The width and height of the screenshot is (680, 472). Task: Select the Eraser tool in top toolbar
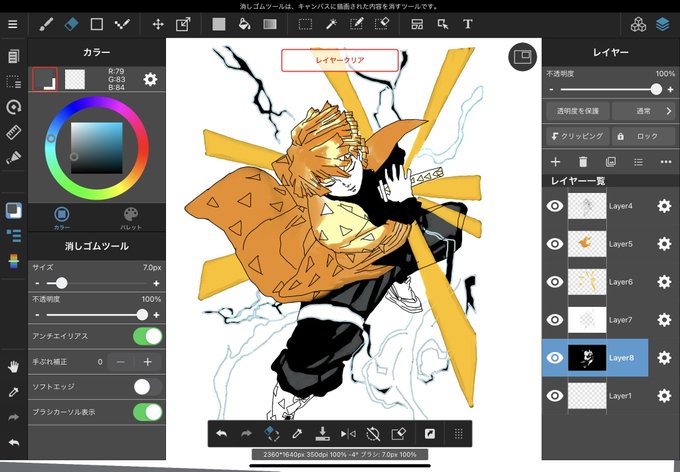point(71,24)
